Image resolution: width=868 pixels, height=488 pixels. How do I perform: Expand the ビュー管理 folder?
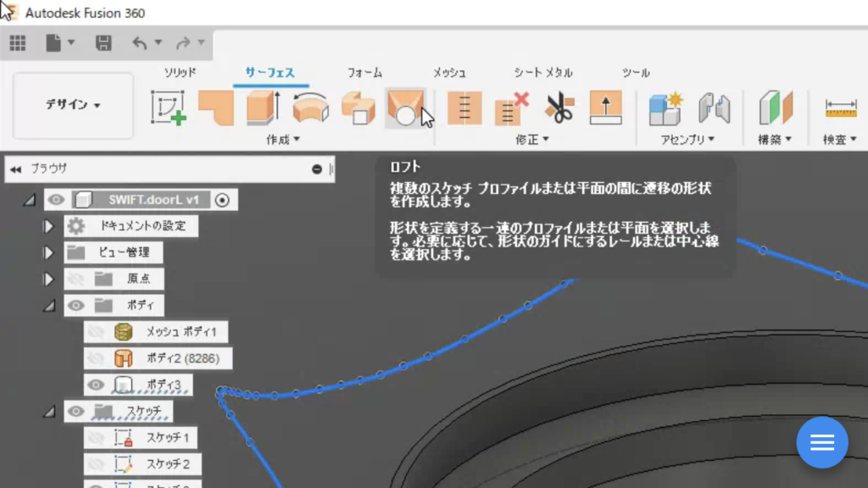48,252
